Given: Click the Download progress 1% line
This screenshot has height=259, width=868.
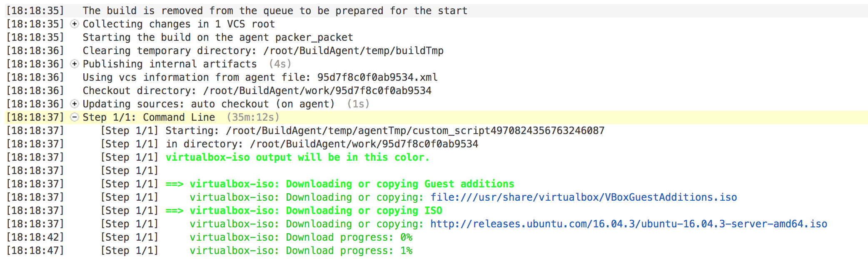Looking at the screenshot, I should click(301, 251).
